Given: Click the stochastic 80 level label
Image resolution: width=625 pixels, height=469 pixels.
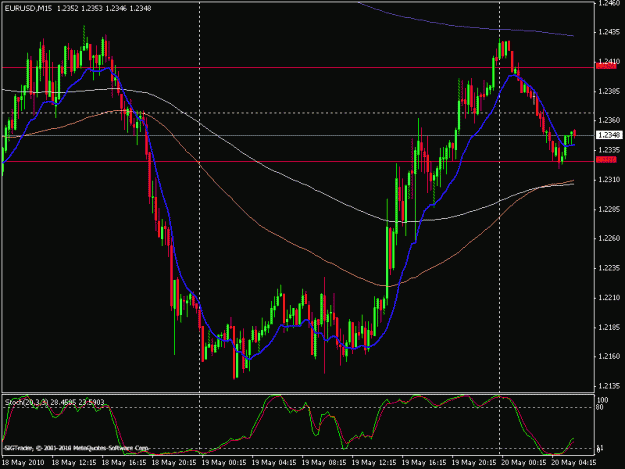Looking at the screenshot, I should pos(601,407).
